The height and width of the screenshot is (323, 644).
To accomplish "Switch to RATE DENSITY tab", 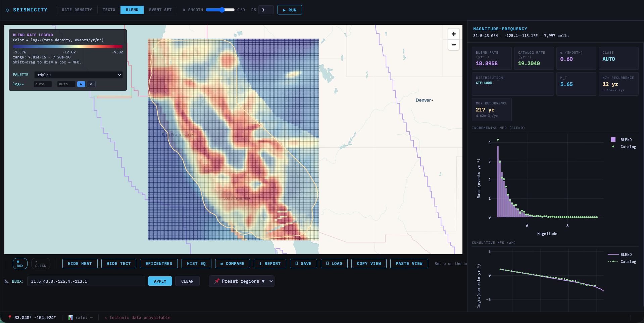I will (x=77, y=10).
